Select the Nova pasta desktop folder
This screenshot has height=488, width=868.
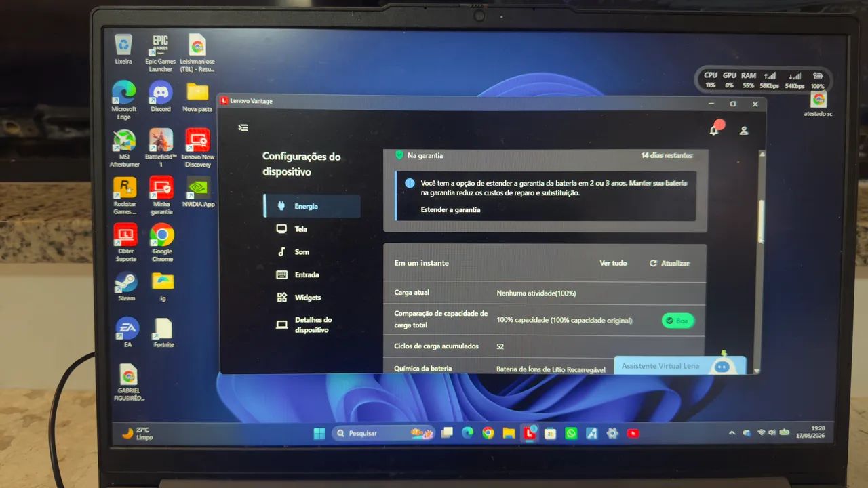pyautogui.click(x=197, y=97)
